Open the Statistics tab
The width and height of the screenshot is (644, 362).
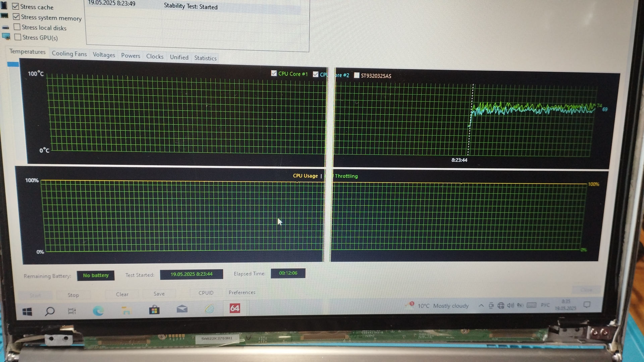pos(205,58)
